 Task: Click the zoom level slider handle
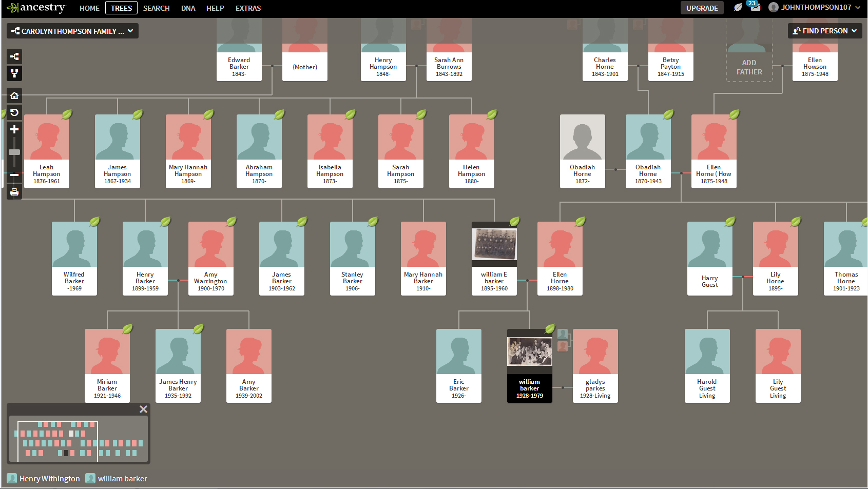pyautogui.click(x=14, y=152)
